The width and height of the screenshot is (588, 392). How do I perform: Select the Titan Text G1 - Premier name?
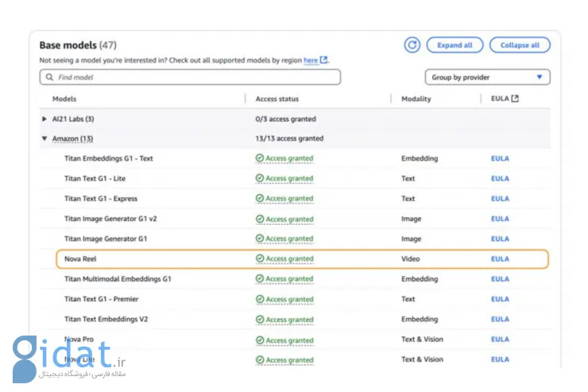101,299
